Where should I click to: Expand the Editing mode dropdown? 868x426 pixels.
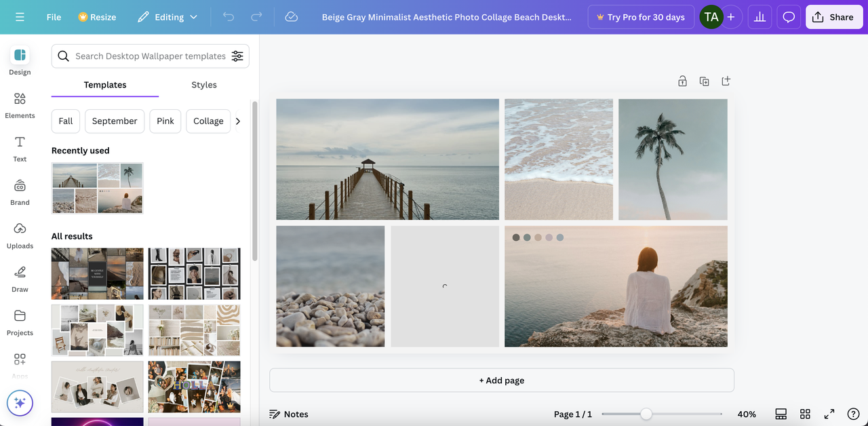coord(167,17)
